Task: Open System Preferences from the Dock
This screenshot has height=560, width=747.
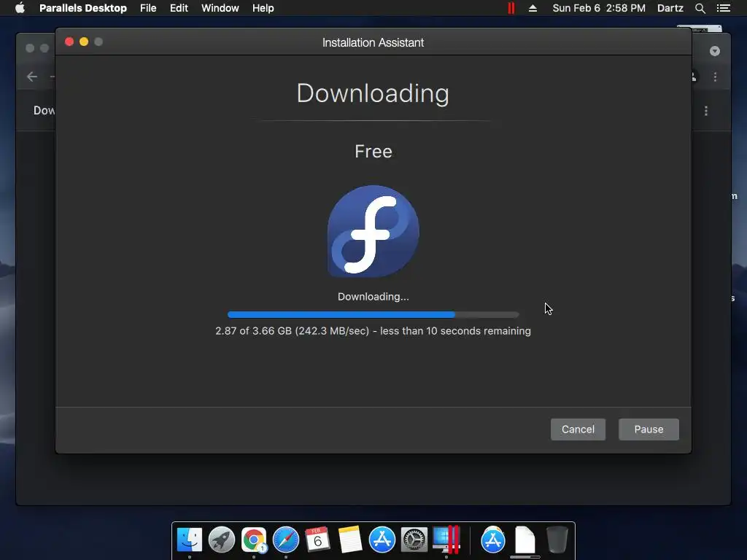Action: tap(414, 540)
